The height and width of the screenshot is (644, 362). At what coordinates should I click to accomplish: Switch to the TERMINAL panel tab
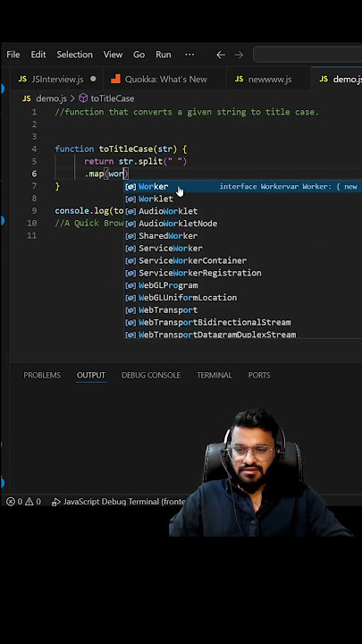pos(215,375)
